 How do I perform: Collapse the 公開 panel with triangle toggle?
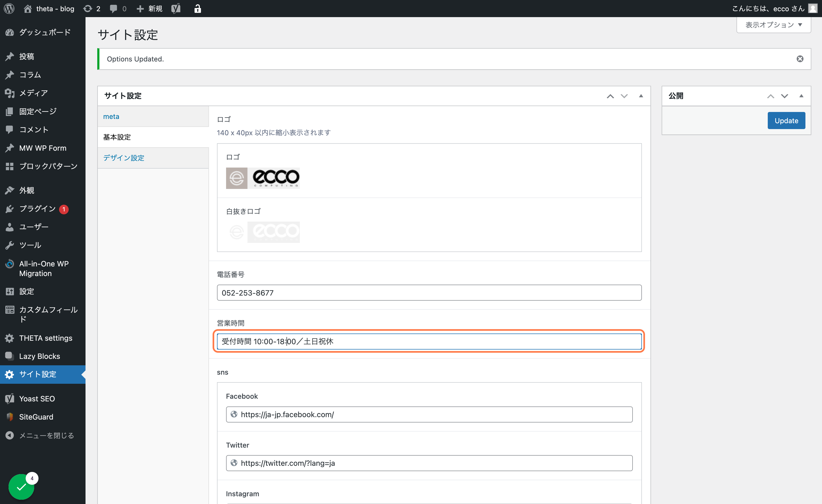coord(801,96)
